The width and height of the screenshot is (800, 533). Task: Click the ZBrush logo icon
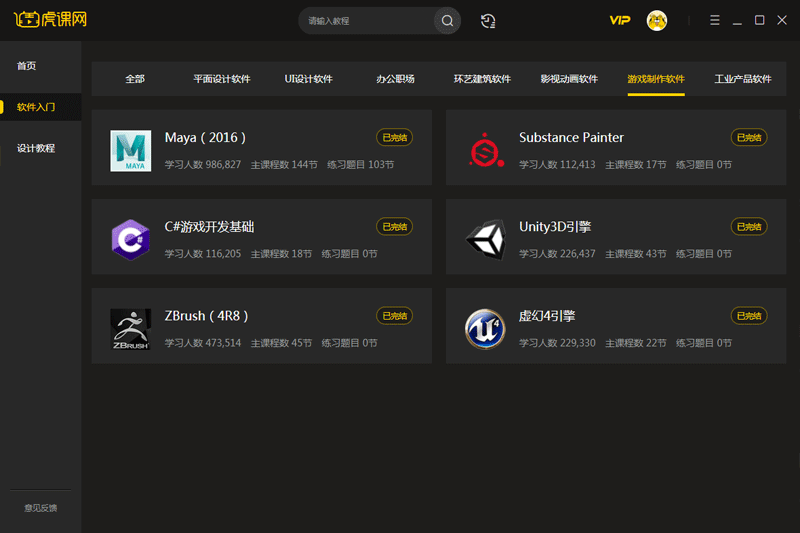(x=131, y=329)
